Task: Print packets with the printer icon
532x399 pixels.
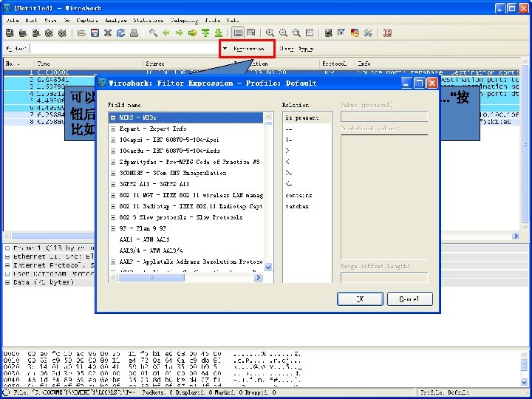Action: (x=134, y=33)
